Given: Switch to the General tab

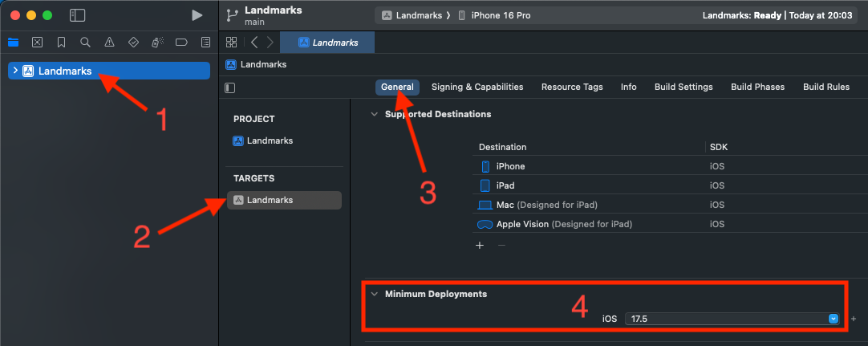Looking at the screenshot, I should [397, 87].
